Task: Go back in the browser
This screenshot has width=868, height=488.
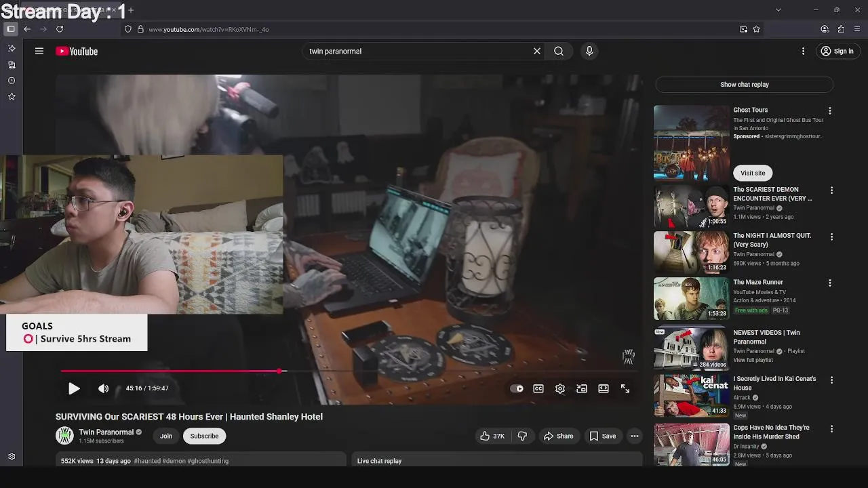Action: click(x=27, y=29)
